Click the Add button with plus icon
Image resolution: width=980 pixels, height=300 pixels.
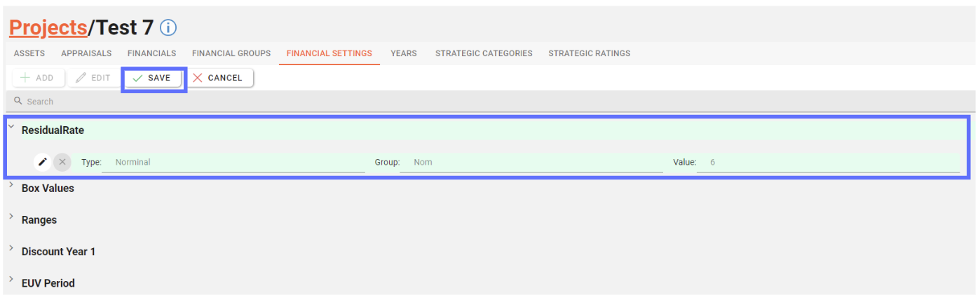[37, 78]
